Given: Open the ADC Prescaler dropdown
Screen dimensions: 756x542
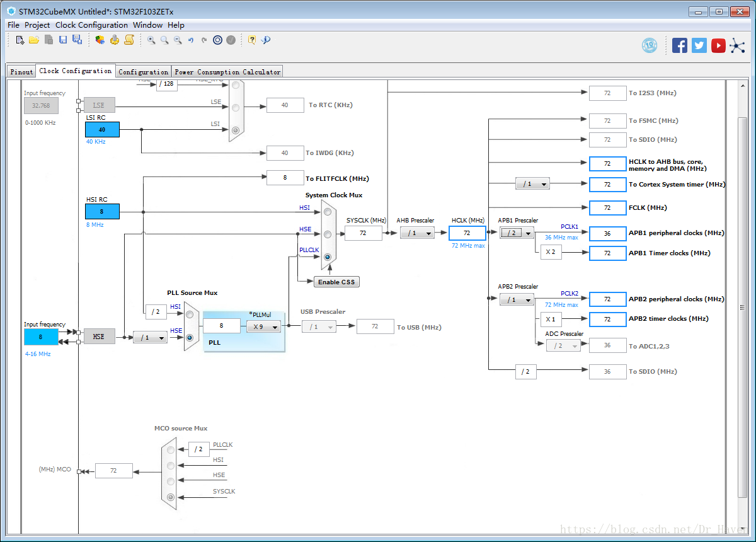Looking at the screenshot, I should pos(563,345).
